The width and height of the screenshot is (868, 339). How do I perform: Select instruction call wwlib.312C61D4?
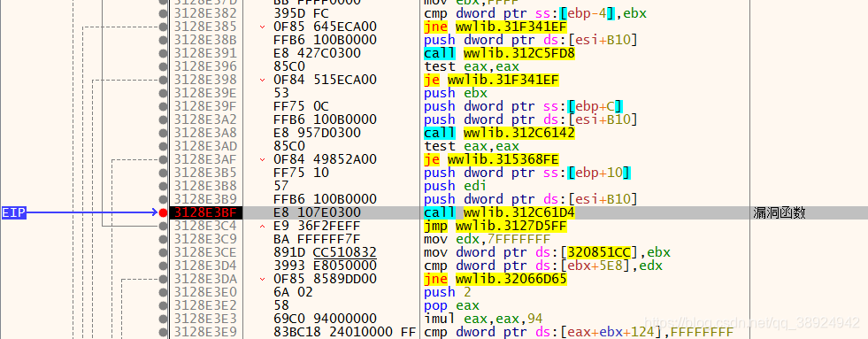pyautogui.click(x=499, y=212)
